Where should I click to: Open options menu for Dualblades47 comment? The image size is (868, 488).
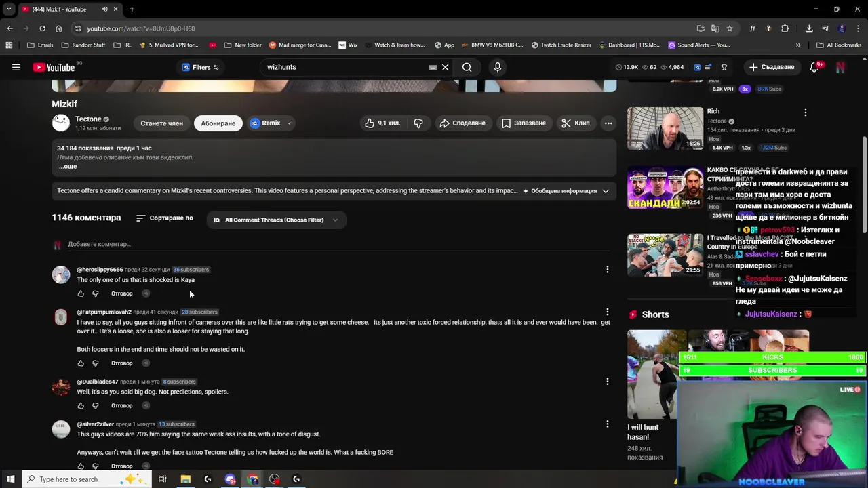[608, 382]
